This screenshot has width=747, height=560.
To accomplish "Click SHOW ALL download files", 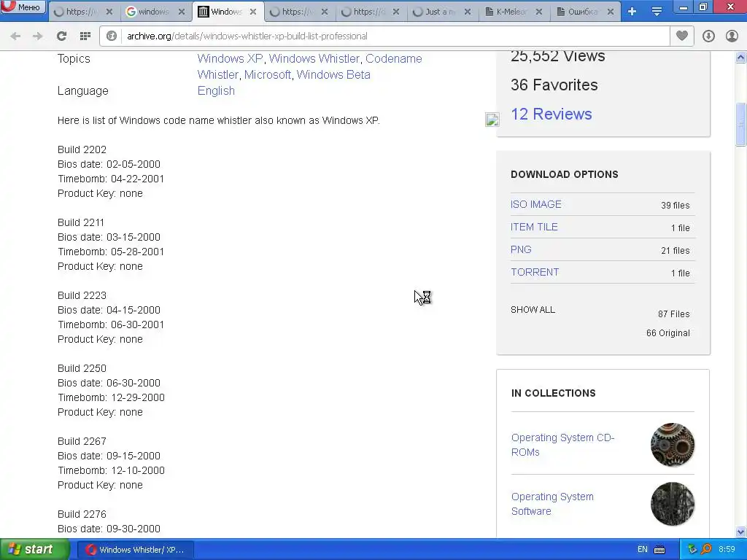I will point(533,309).
